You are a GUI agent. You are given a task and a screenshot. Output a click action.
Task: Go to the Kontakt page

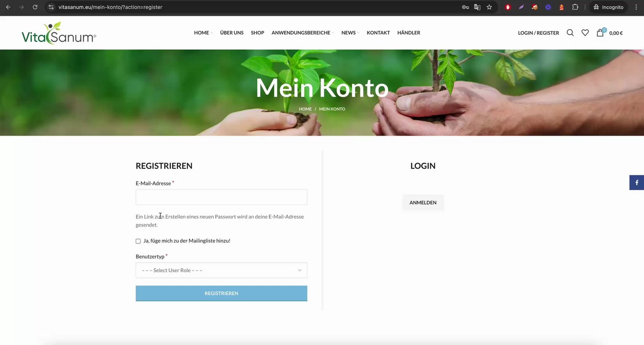coord(378,33)
